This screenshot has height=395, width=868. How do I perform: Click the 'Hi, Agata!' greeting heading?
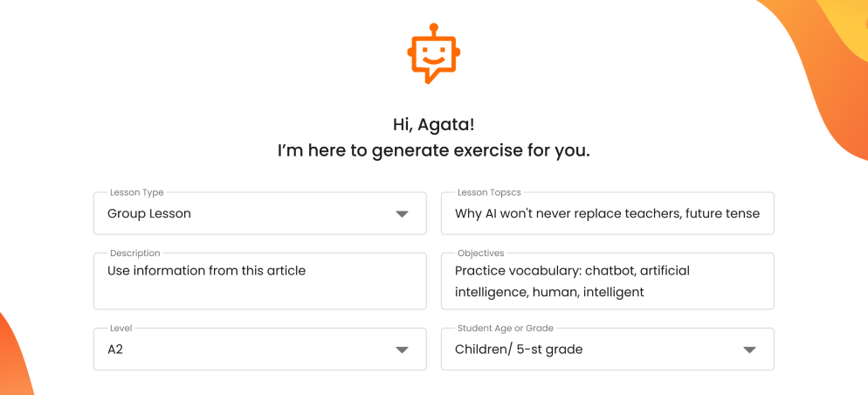pyautogui.click(x=433, y=124)
